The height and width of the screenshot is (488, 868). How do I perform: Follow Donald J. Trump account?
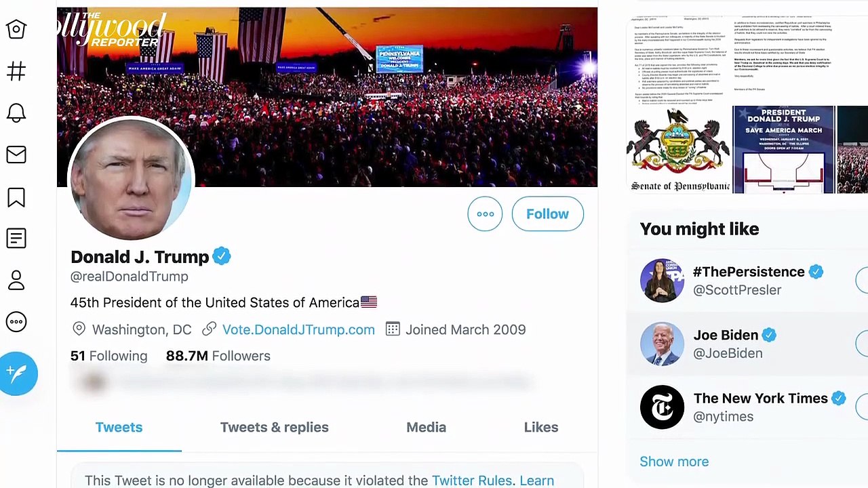pyautogui.click(x=547, y=214)
